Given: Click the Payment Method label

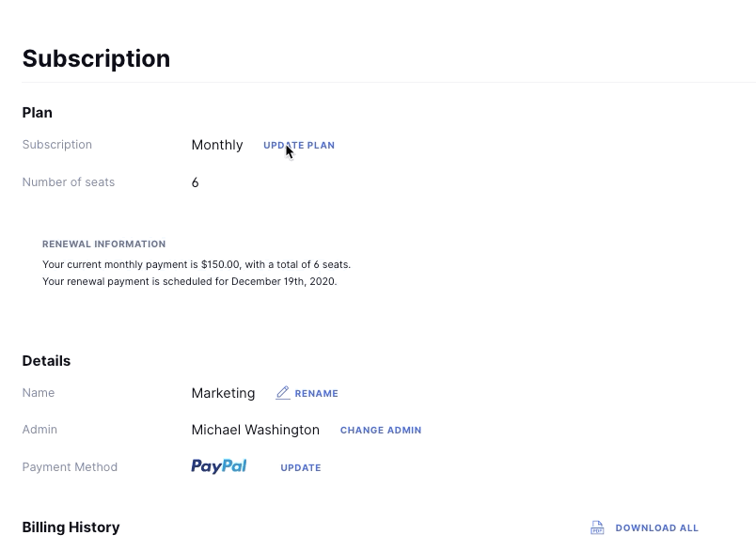Looking at the screenshot, I should (x=70, y=467).
